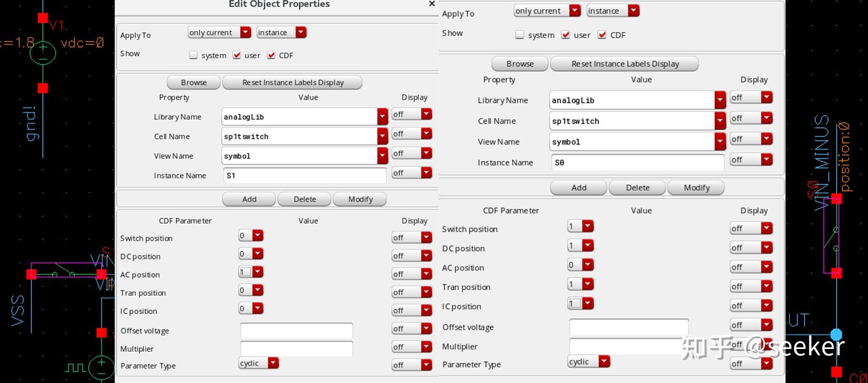Toggle the CDF checkbox in left dialog
Image resolution: width=868 pixels, height=383 pixels.
[x=271, y=55]
